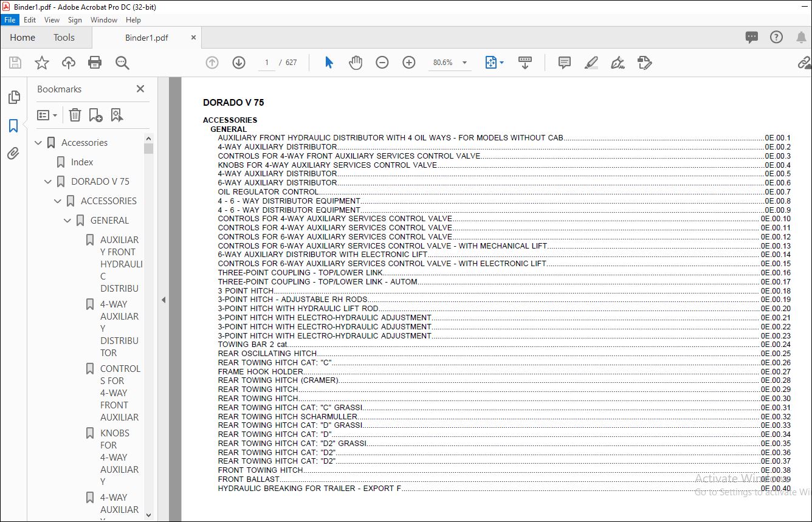Viewport: 812px width, 522px height.
Task: Open the File menu
Action: click(10, 20)
